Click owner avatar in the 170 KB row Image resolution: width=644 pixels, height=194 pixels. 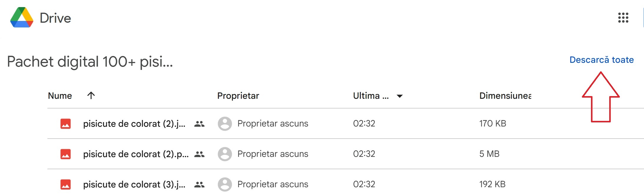[x=225, y=124]
